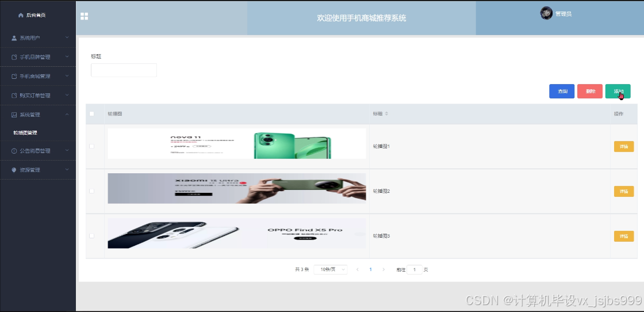The width and height of the screenshot is (644, 312).
Task: Open 详情 for 轮播图3
Action: coord(624,237)
